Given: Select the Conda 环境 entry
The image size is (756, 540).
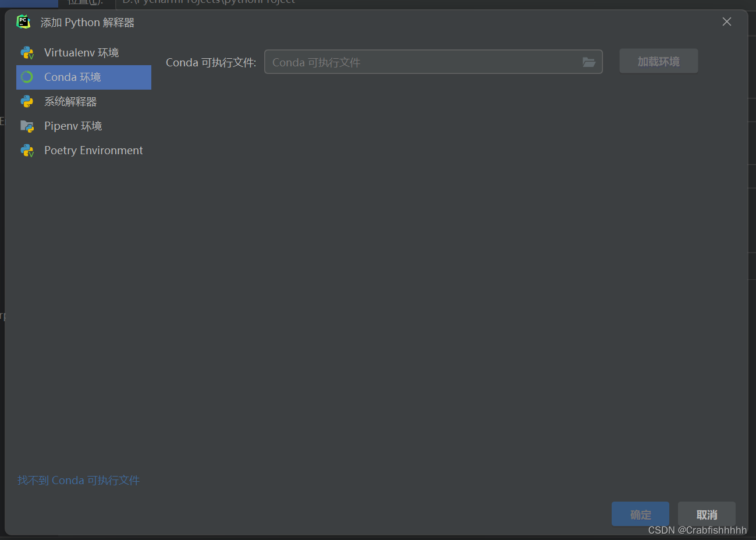Looking at the screenshot, I should (84, 77).
